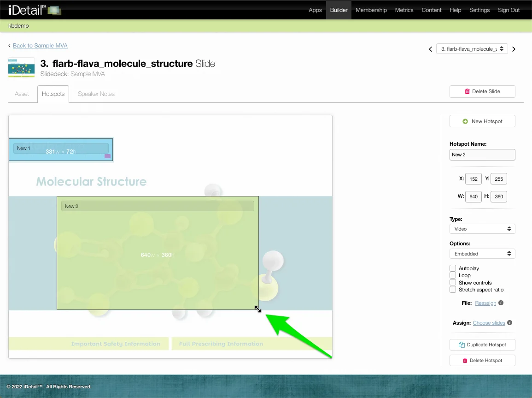The image size is (532, 398).
Task: Click the Reassign file link
Action: coord(485,303)
